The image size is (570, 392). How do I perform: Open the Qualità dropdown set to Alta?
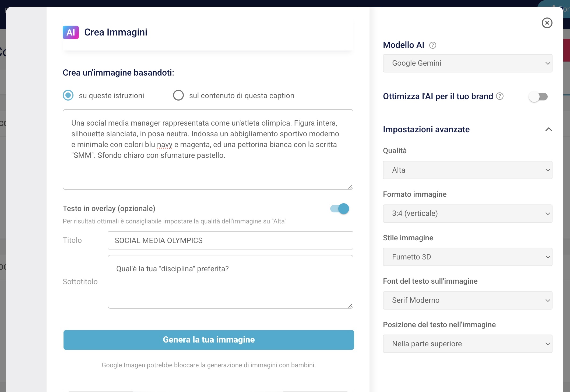pos(467,170)
